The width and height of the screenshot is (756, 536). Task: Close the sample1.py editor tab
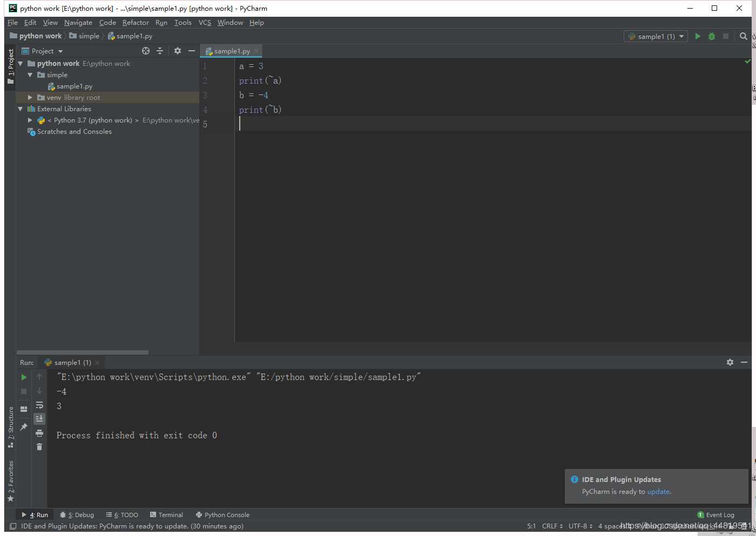pos(256,51)
